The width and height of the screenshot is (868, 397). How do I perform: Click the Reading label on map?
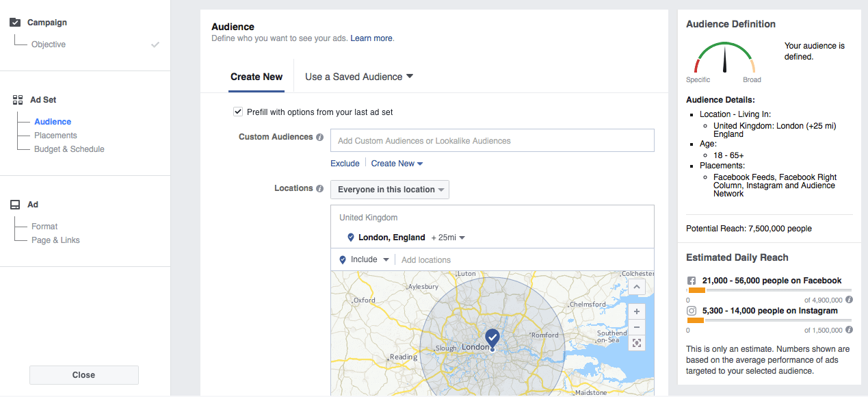coord(404,357)
